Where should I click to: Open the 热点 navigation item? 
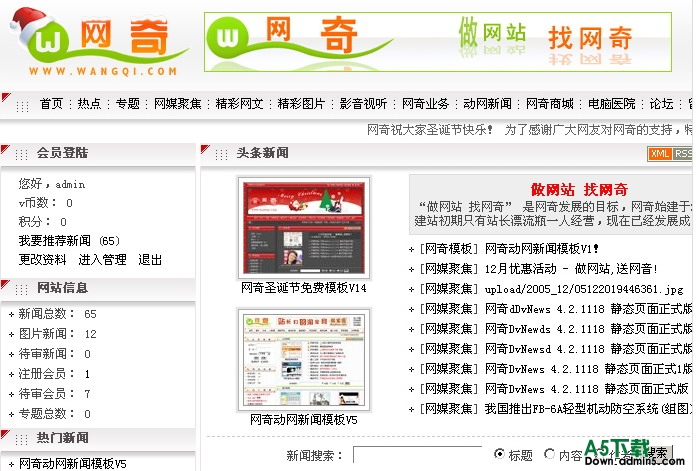pyautogui.click(x=89, y=104)
